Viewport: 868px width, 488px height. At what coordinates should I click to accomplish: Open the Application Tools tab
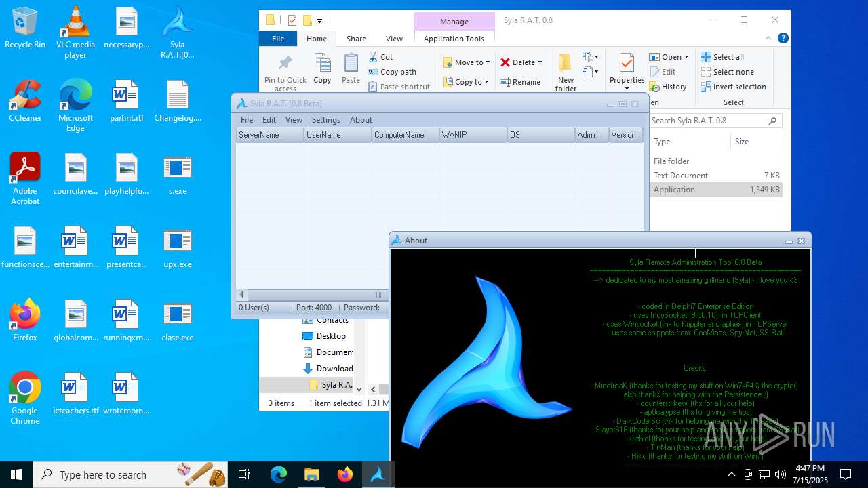(x=454, y=39)
